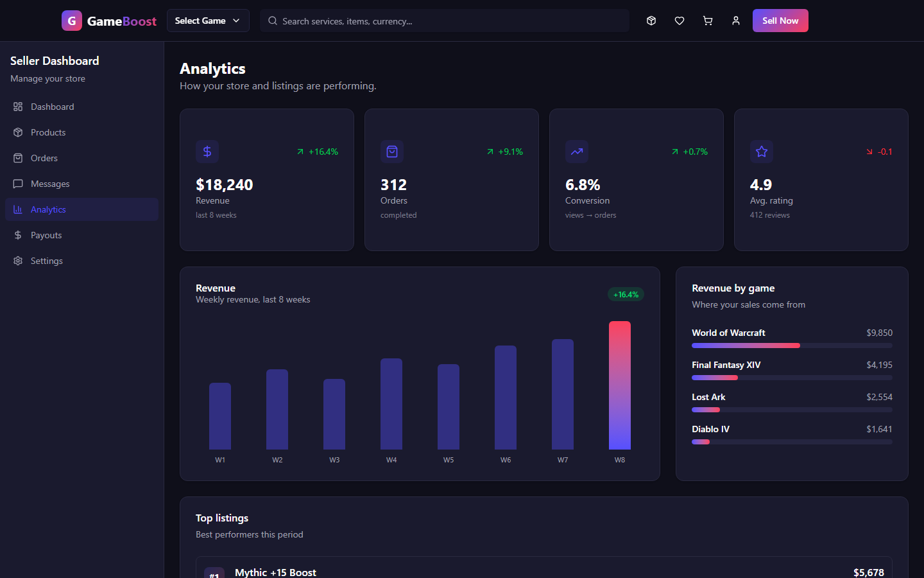Click the Revenue by game heading
Screen dimensions: 924x578
pyautogui.click(x=733, y=288)
